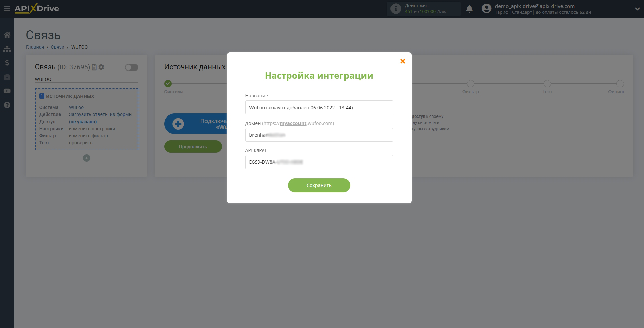This screenshot has height=328, width=644.
Task: Click the user avatar icon
Action: (x=487, y=9)
